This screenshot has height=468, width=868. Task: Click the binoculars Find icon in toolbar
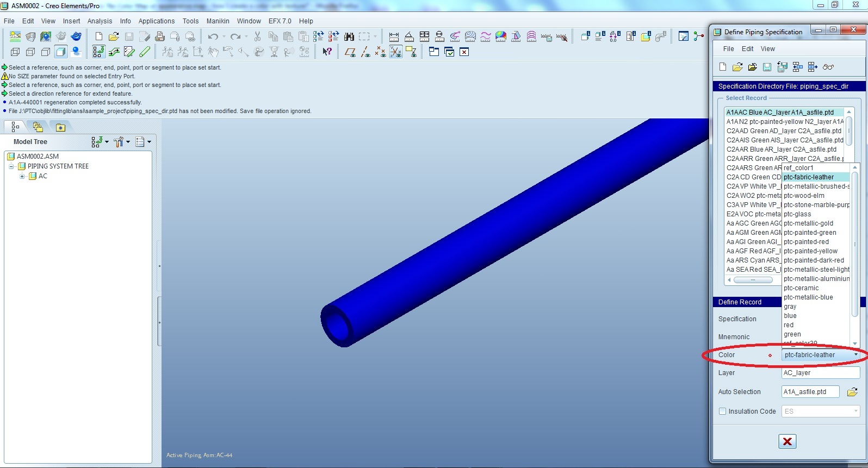[x=349, y=36]
